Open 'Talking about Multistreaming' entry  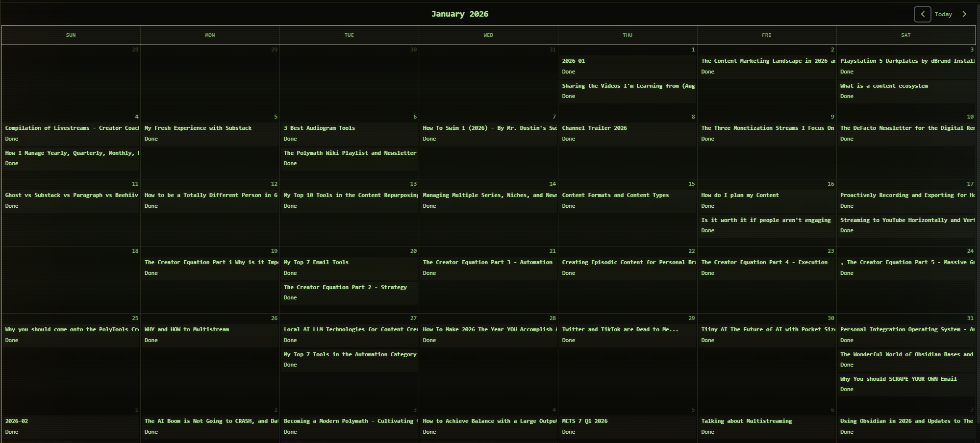coord(746,421)
